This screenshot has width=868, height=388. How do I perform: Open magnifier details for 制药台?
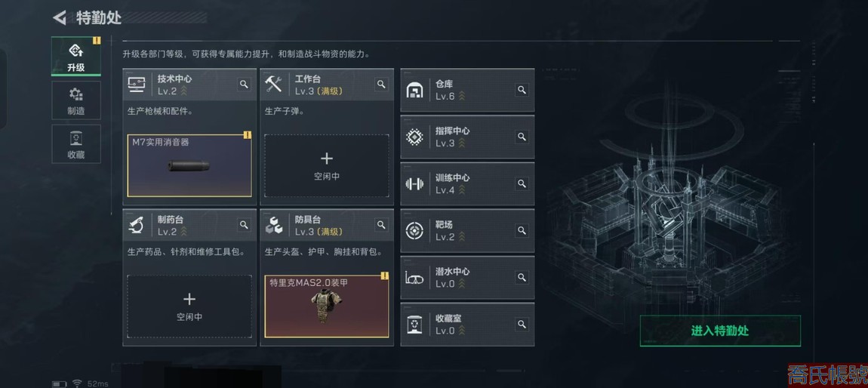coord(244,225)
